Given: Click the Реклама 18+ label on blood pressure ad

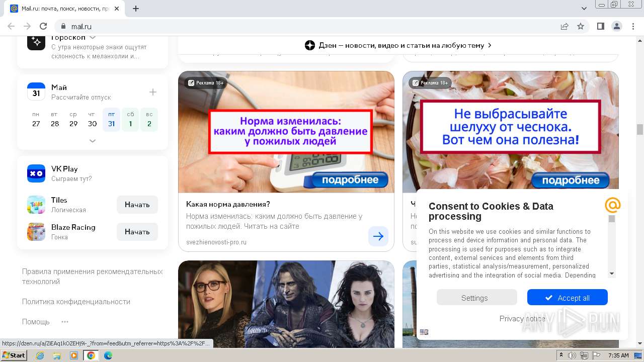Looking at the screenshot, I should 206,83.
